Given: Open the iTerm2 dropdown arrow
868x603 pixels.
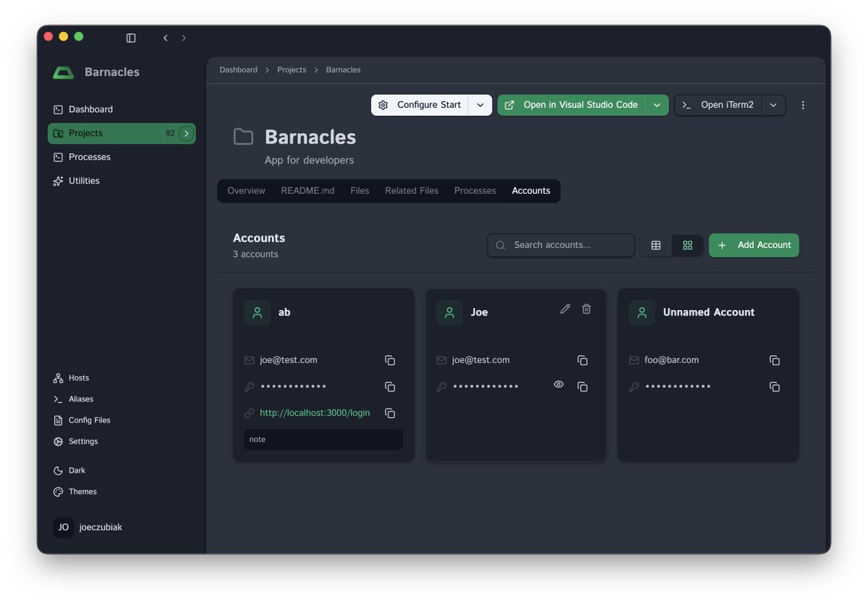Looking at the screenshot, I should 773,105.
